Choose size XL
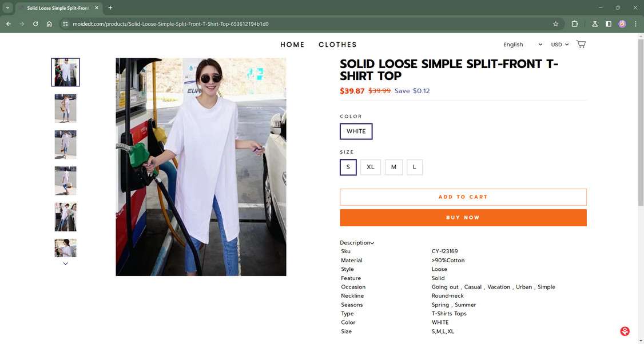Image resolution: width=644 pixels, height=344 pixels. (371, 167)
